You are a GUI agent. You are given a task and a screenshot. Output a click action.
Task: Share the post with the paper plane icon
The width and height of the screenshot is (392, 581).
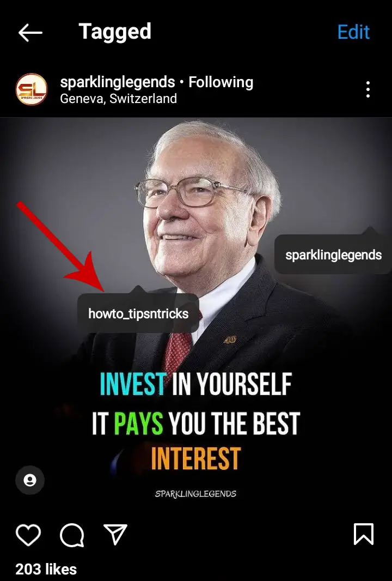click(115, 534)
